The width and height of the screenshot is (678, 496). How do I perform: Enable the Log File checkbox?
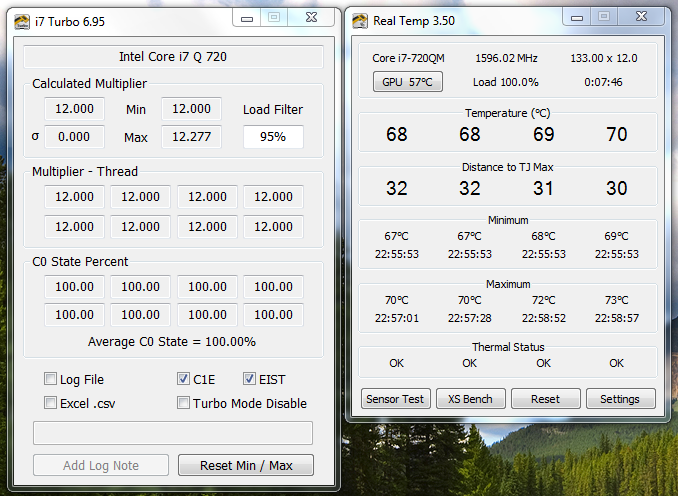[x=50, y=379]
